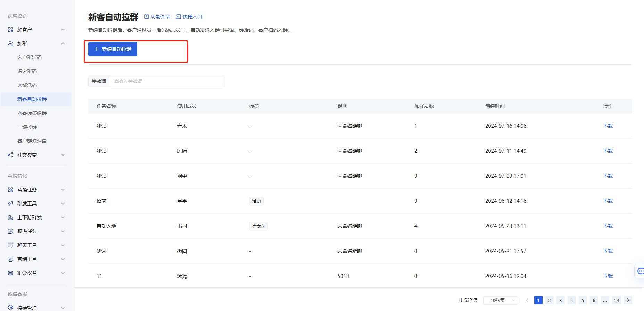
Task: Click the 加客户 sidebar icon
Action: [10, 30]
